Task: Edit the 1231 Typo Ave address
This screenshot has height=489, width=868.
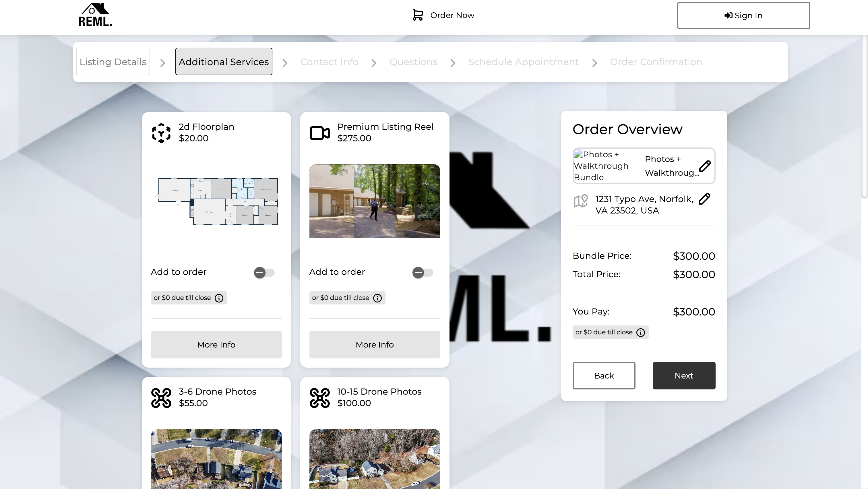Action: pos(704,199)
